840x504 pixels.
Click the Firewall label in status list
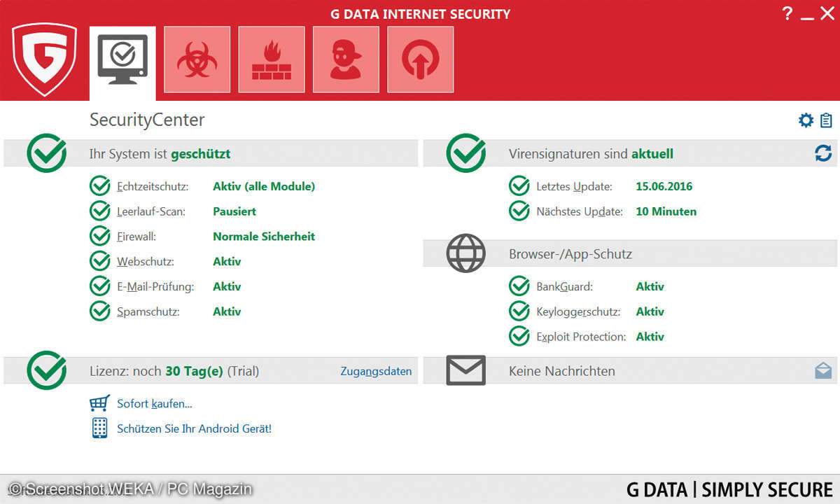coord(136,236)
